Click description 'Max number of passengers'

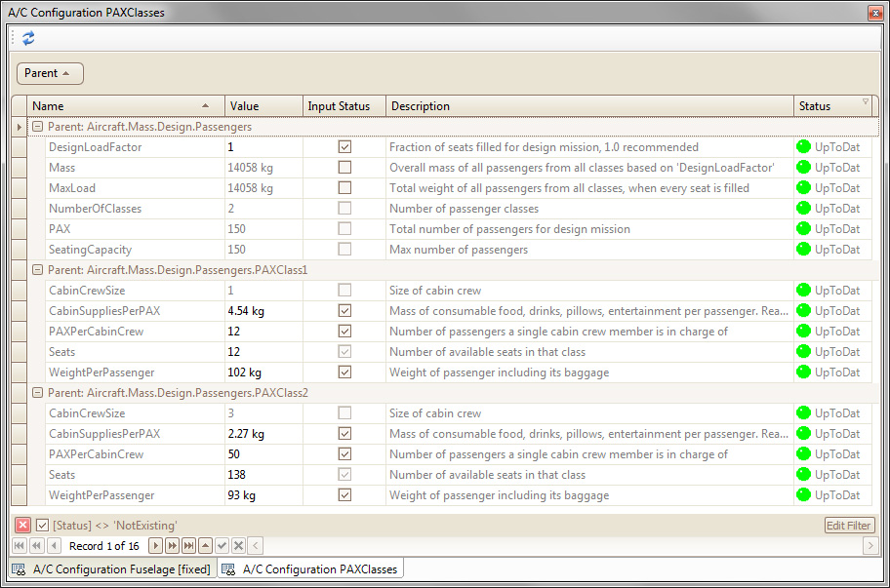[459, 250]
